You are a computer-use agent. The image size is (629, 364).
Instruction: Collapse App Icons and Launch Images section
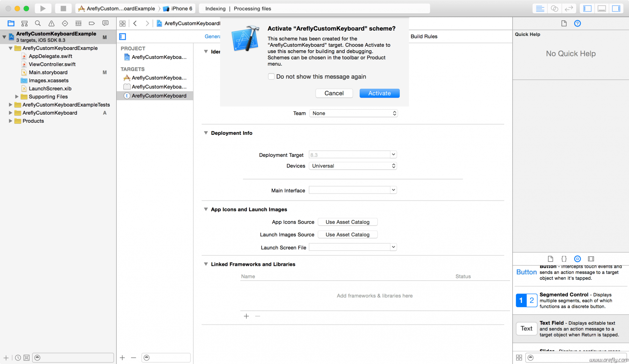[x=206, y=209]
